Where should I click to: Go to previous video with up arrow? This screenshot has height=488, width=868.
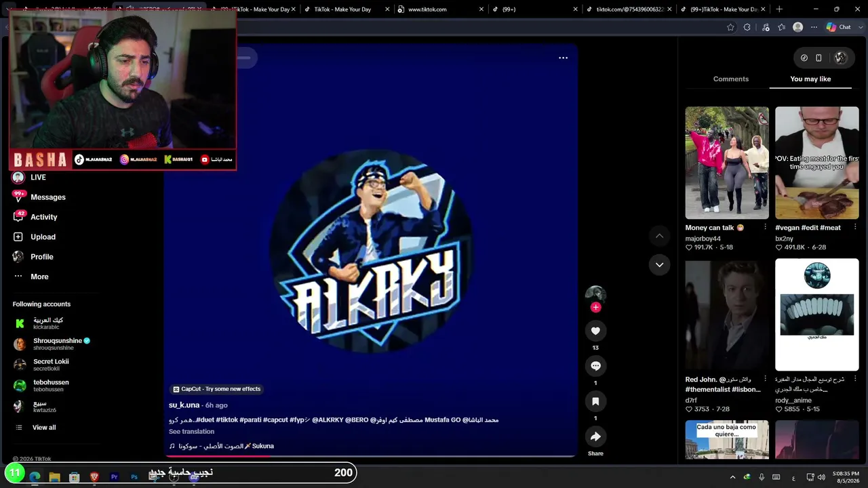click(x=659, y=236)
